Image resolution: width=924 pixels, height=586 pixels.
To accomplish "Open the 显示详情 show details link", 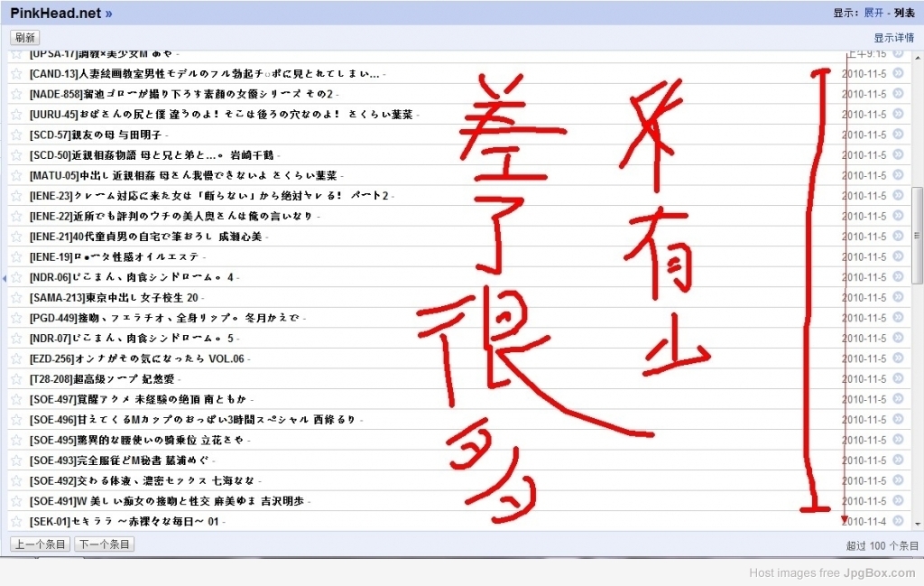I will (893, 38).
